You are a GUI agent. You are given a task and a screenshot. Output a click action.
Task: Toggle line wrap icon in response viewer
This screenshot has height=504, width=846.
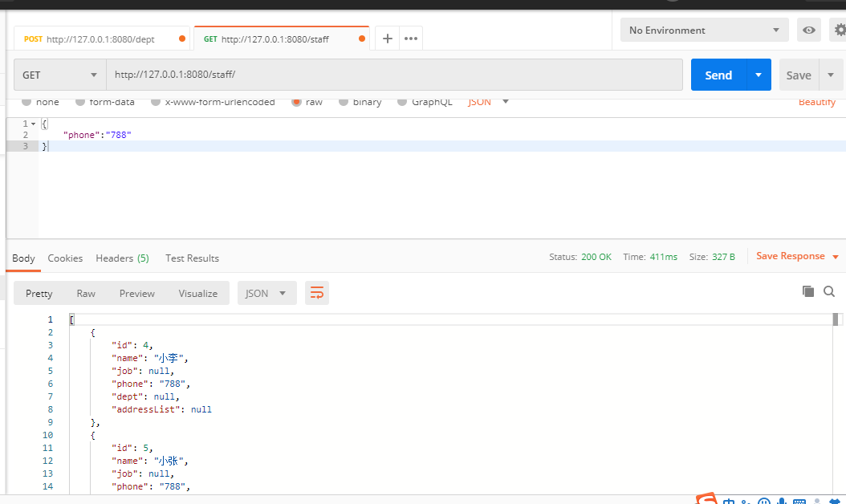[x=317, y=293]
